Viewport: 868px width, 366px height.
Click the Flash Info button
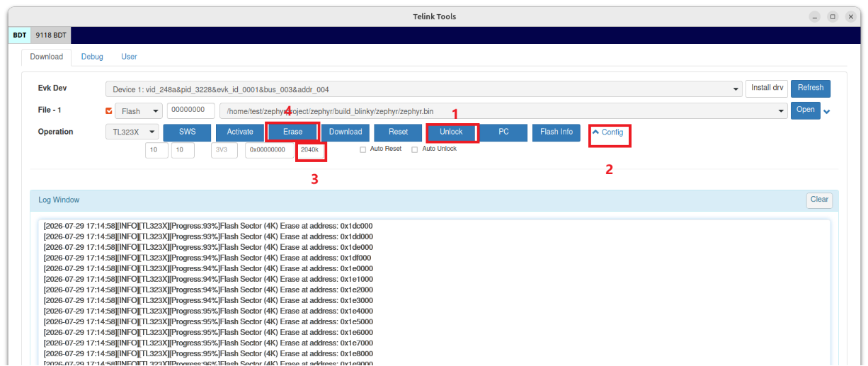click(556, 132)
